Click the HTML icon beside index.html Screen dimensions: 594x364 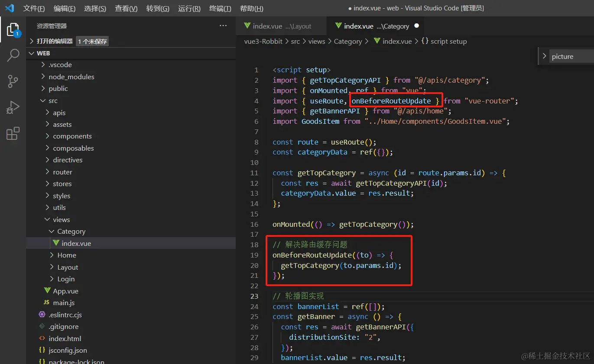(x=42, y=338)
